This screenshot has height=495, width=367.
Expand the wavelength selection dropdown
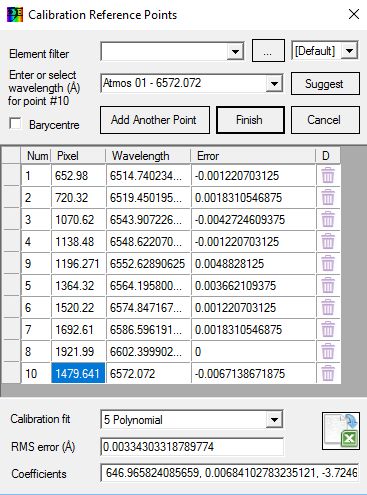pos(274,83)
